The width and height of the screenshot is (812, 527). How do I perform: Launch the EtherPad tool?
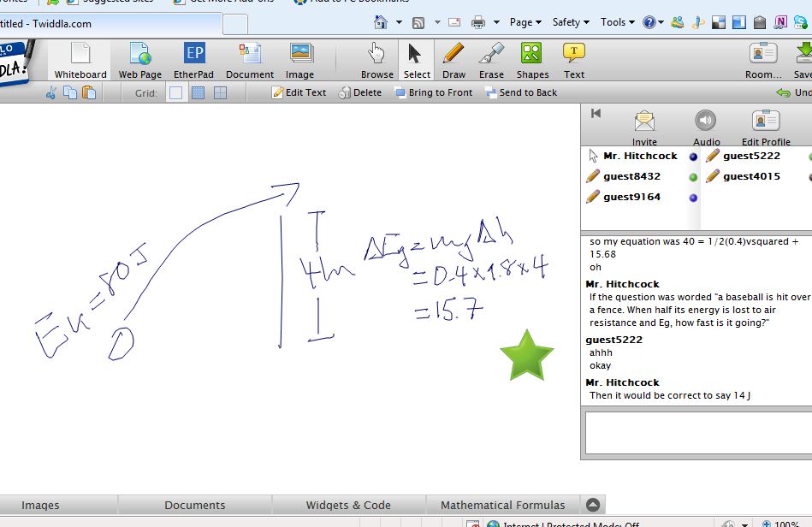(x=193, y=61)
